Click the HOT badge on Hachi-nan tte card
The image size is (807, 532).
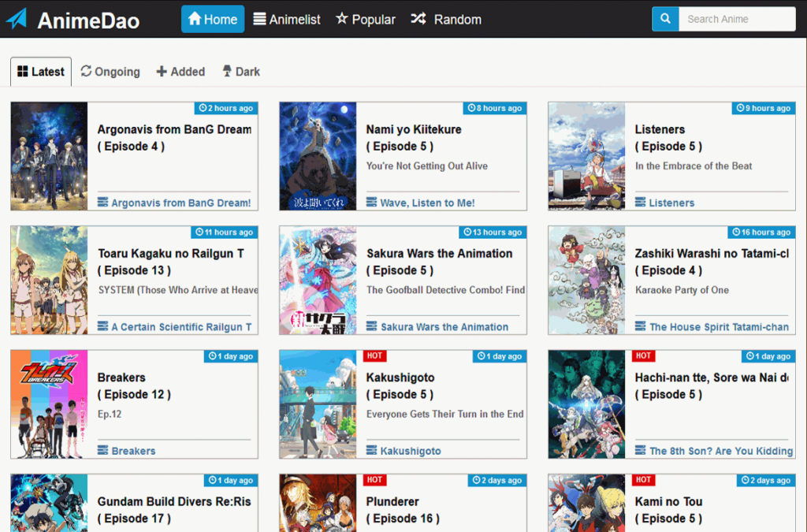(643, 355)
